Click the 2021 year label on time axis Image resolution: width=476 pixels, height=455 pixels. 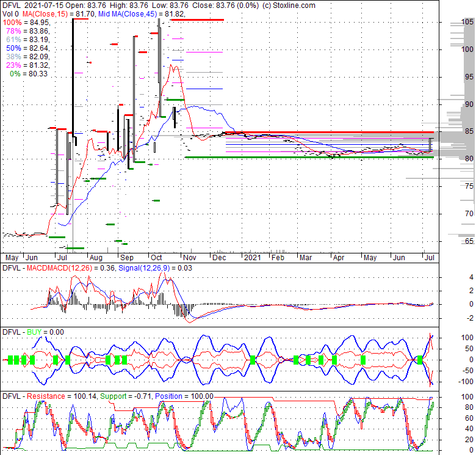coord(252,258)
